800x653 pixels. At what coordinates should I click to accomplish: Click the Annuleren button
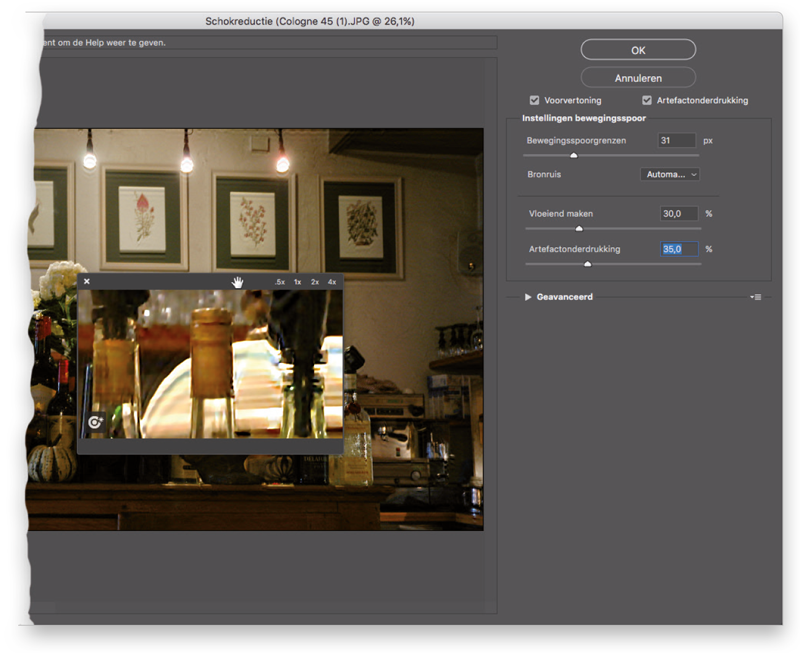638,78
